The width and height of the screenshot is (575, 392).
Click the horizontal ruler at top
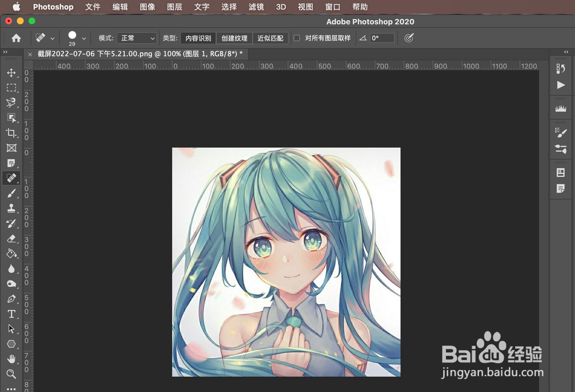coord(286,66)
